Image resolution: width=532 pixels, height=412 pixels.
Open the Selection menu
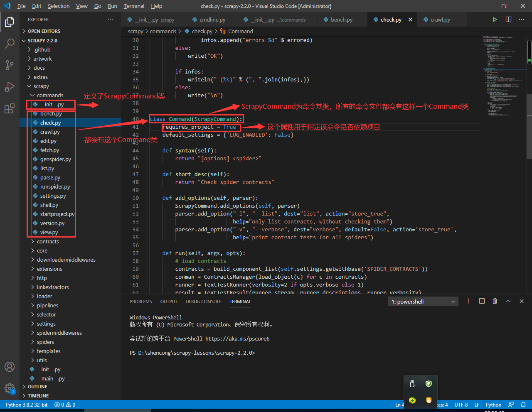(x=59, y=6)
